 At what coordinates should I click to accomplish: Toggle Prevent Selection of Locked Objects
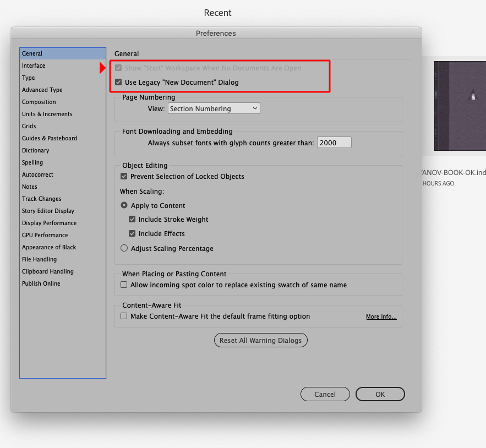click(124, 176)
